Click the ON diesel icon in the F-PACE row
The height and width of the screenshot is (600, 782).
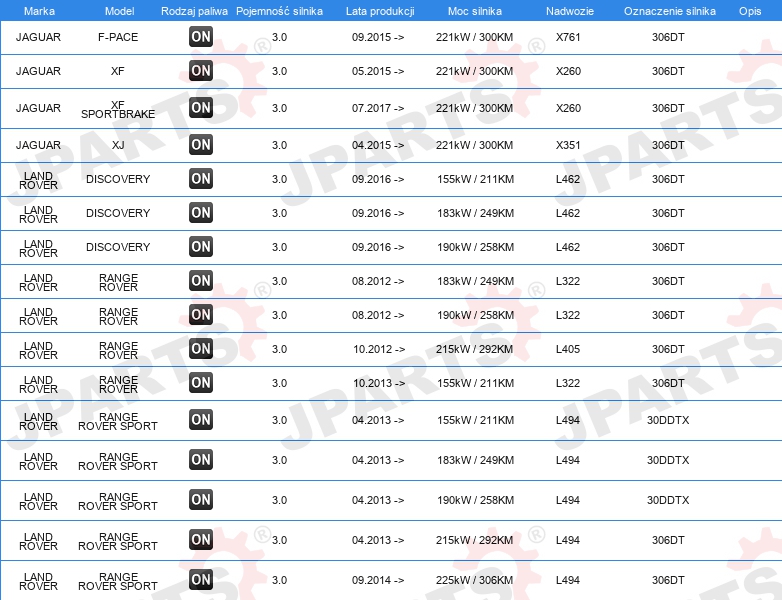201,36
